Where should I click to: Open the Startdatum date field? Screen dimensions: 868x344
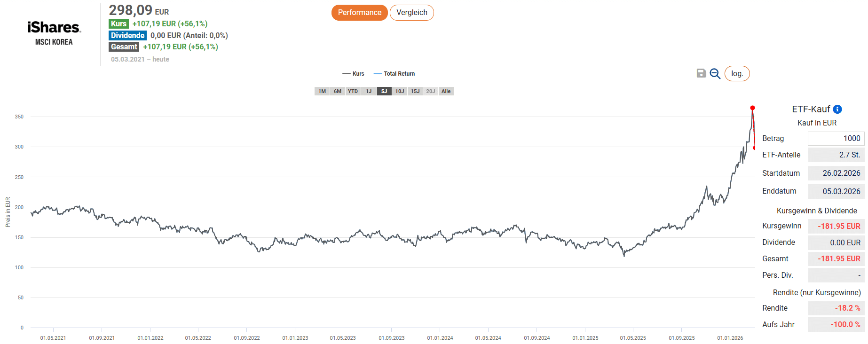click(x=836, y=173)
